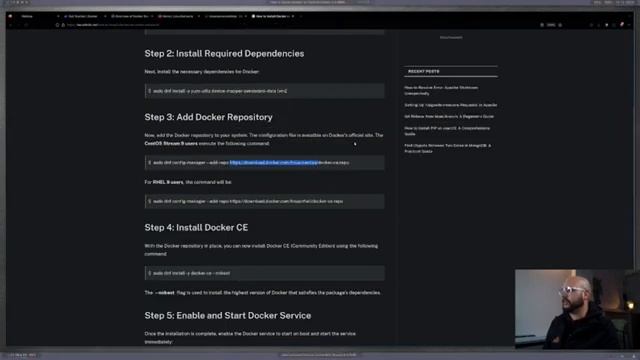The height and width of the screenshot is (360, 640).
Task: Open the Git Rebase Recent Posts link
Action: tap(449, 116)
